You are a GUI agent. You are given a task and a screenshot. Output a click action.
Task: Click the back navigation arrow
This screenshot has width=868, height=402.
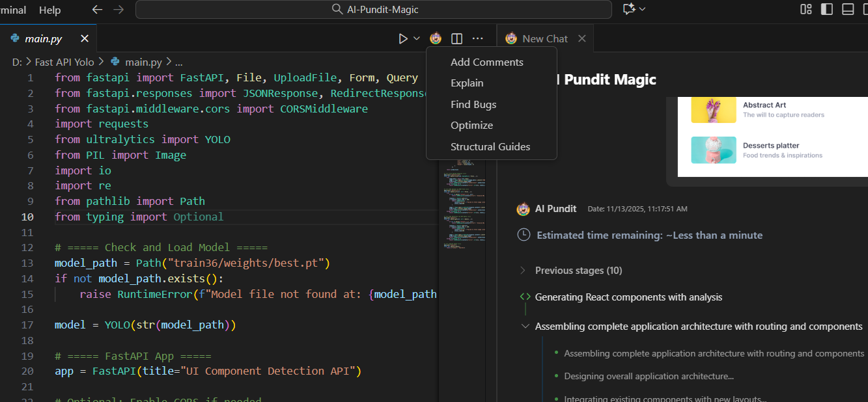click(x=97, y=9)
